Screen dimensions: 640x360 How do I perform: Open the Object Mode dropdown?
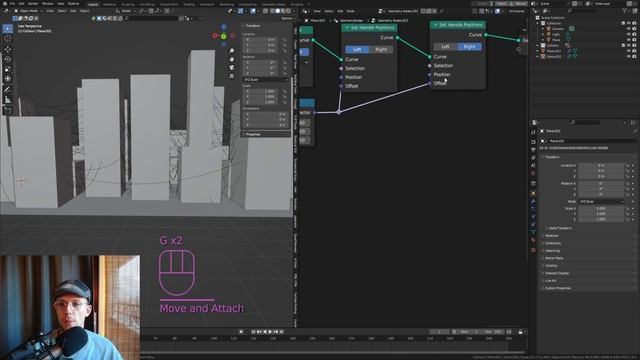[x=28, y=11]
